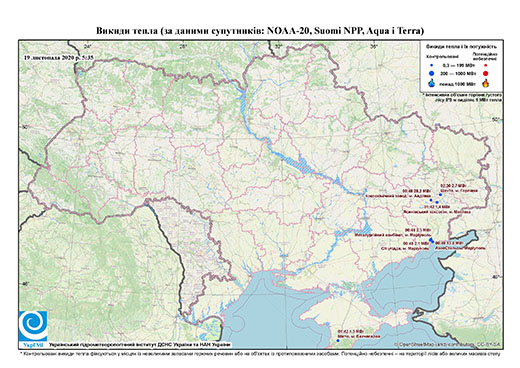Click the UkrHMI spiral logo

pyautogui.click(x=33, y=326)
